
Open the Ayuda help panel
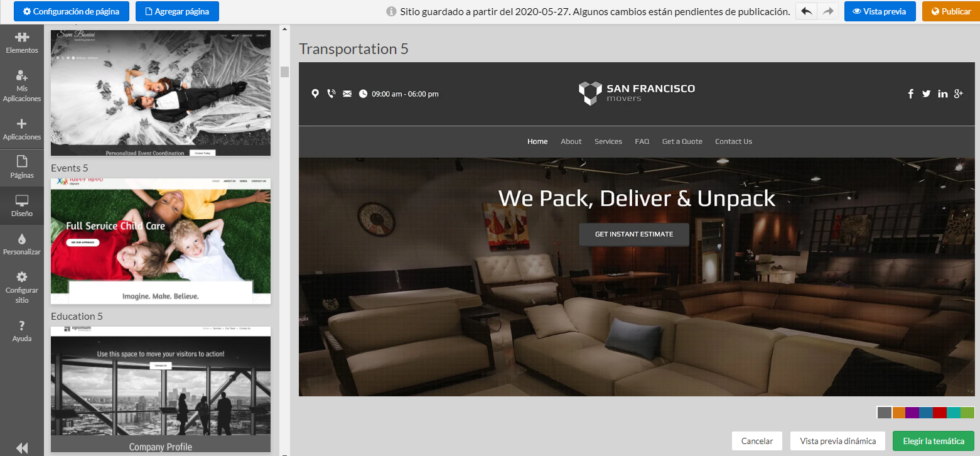coord(22,331)
